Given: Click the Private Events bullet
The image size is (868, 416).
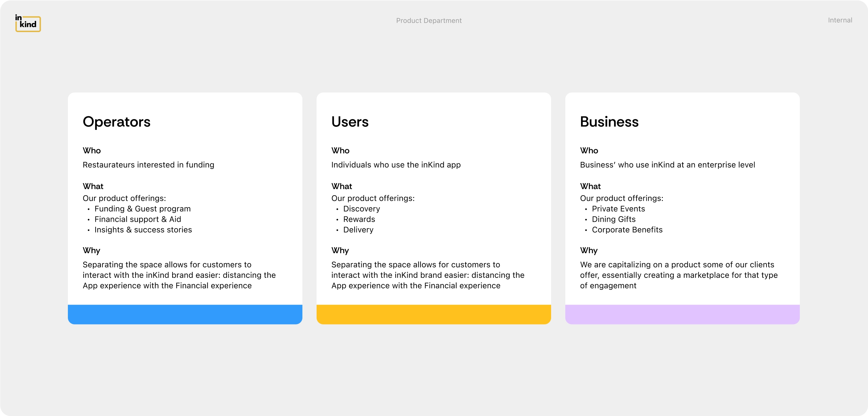Looking at the screenshot, I should (x=618, y=209).
